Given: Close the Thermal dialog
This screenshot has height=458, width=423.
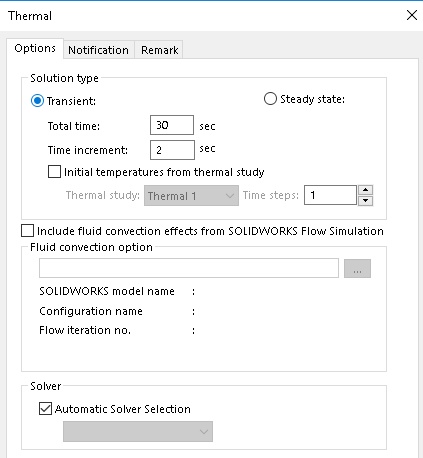Looking at the screenshot, I should [x=412, y=15].
